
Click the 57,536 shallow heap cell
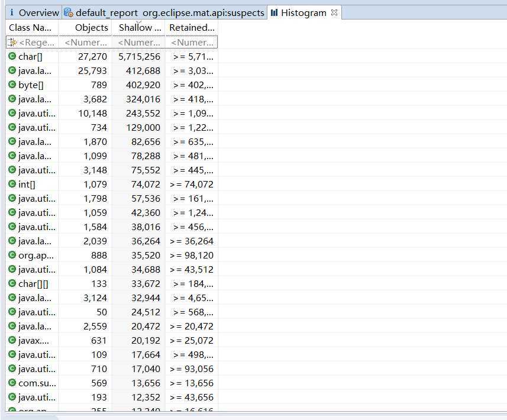coord(146,199)
